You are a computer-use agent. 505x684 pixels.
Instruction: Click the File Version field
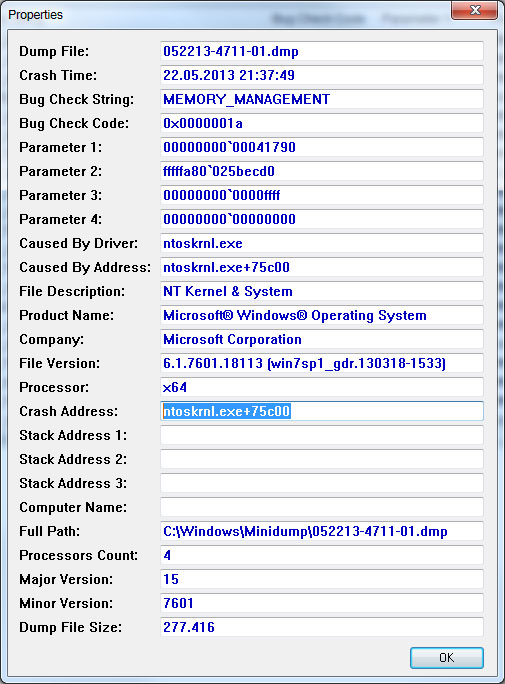point(322,363)
